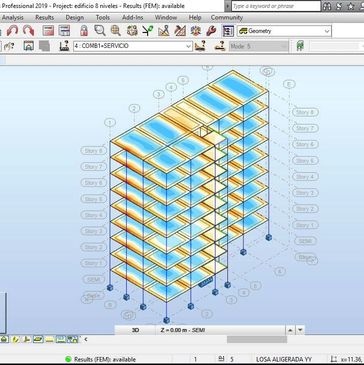Click the down arrow beside Z = 0.00 m
This screenshot has height=365, width=364.
pyautogui.click(x=300, y=330)
